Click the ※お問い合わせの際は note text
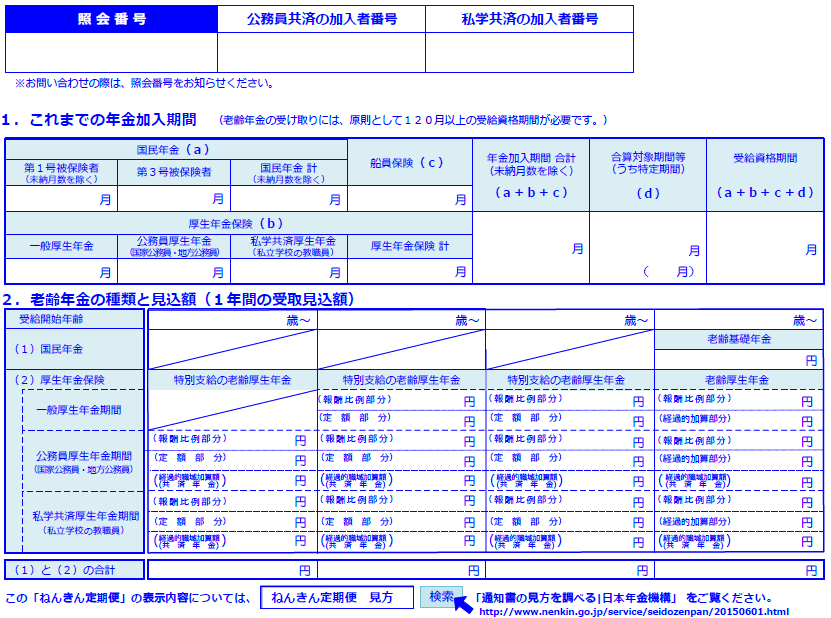This screenshot has width=831, height=618. coord(144,83)
